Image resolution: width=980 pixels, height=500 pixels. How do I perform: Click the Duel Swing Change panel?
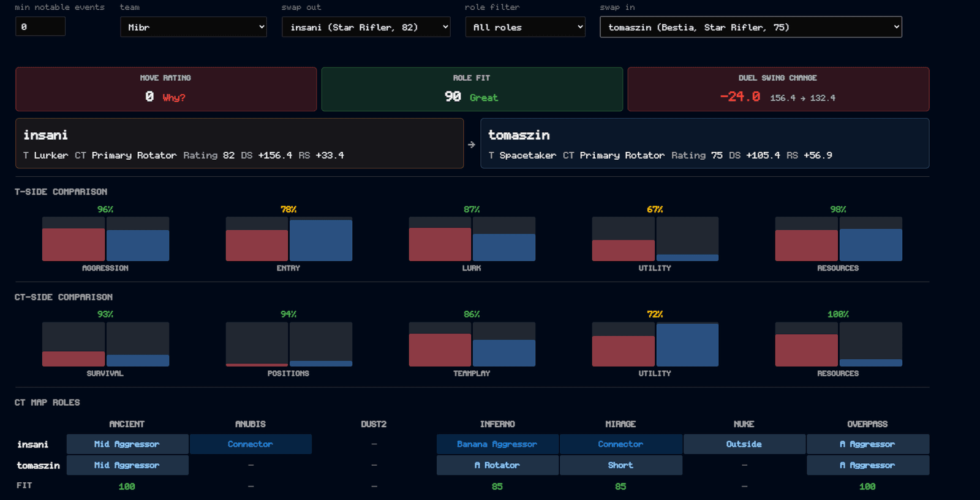(x=778, y=89)
